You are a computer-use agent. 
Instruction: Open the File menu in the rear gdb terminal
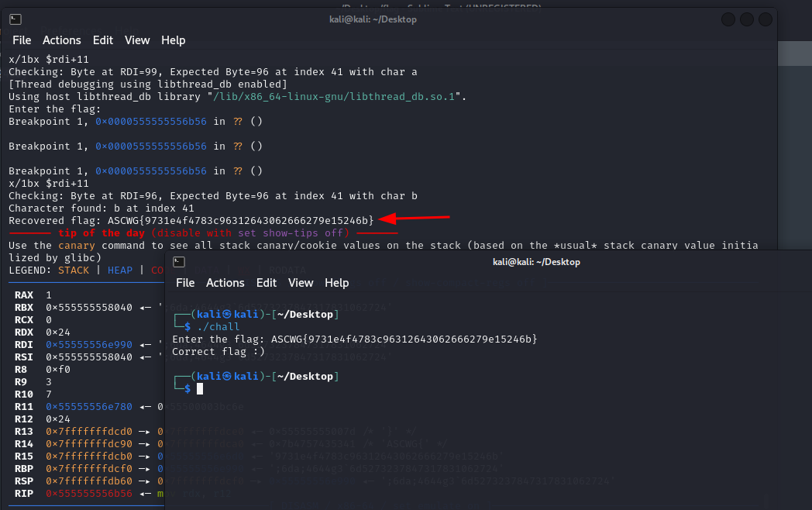pyautogui.click(x=22, y=40)
